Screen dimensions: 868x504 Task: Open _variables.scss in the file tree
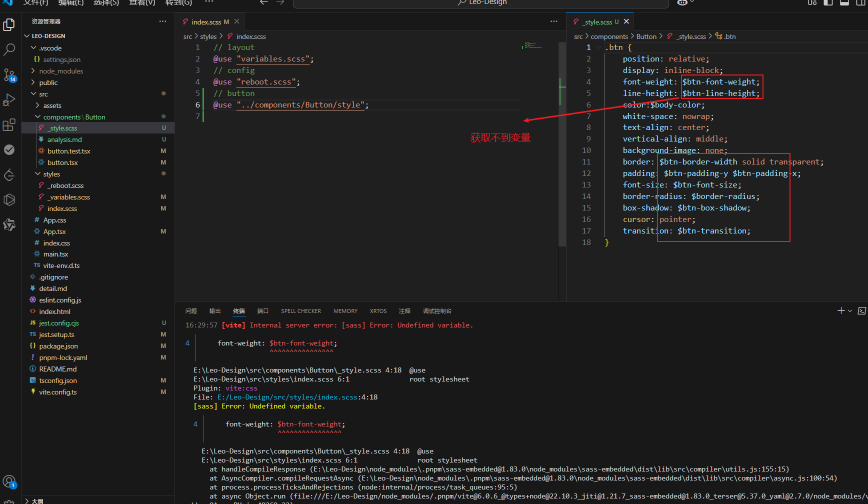pos(68,197)
